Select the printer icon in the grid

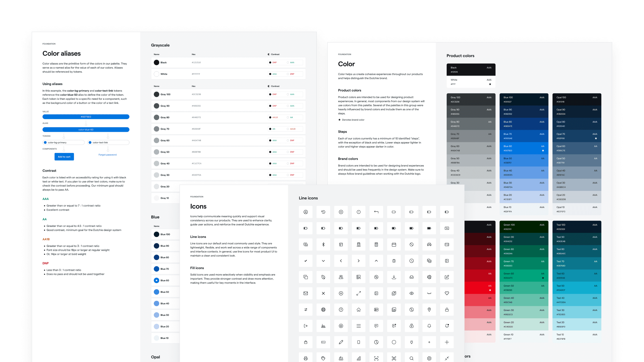pos(306,358)
